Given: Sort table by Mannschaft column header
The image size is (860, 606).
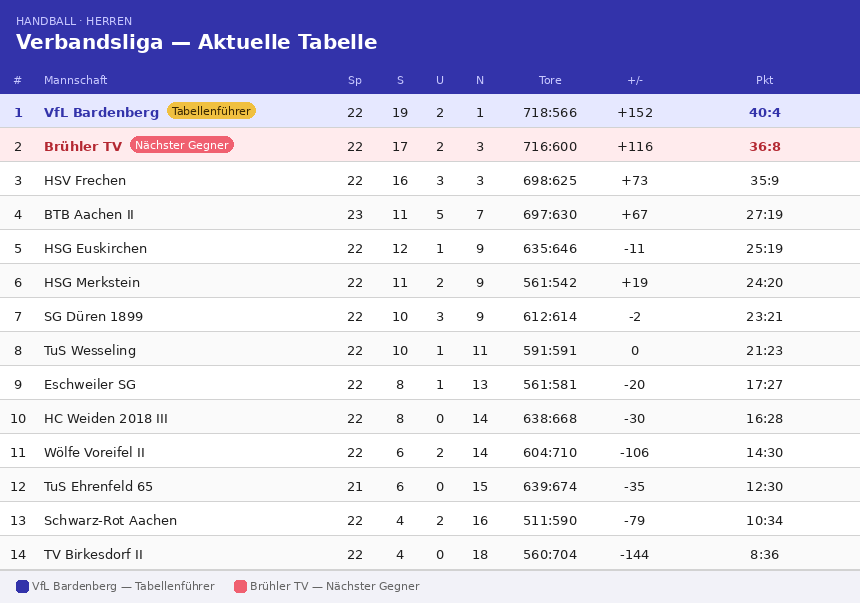Looking at the screenshot, I should pos(75,80).
